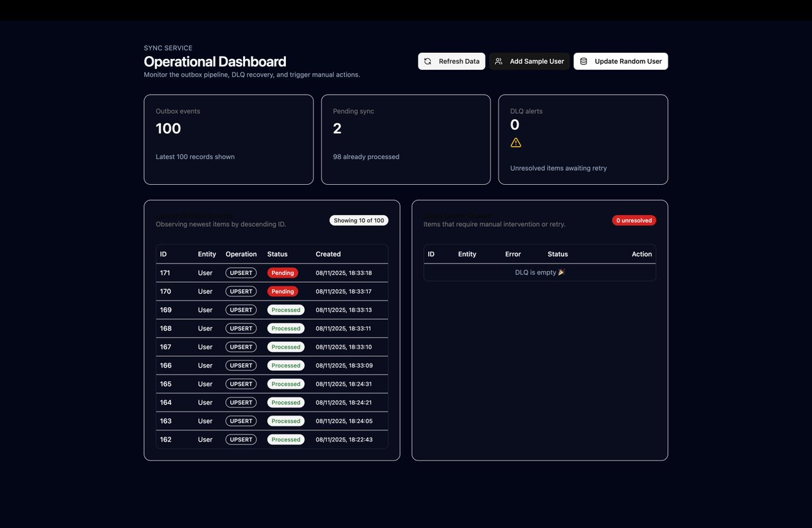Image resolution: width=812 pixels, height=528 pixels.
Task: Click the UPSERT badge in row 163
Action: point(241,421)
